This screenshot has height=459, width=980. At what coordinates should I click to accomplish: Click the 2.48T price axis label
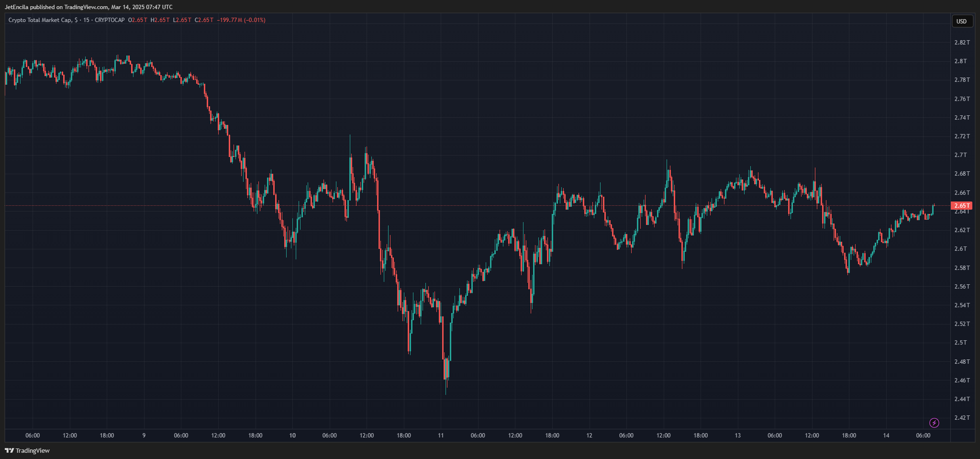962,362
